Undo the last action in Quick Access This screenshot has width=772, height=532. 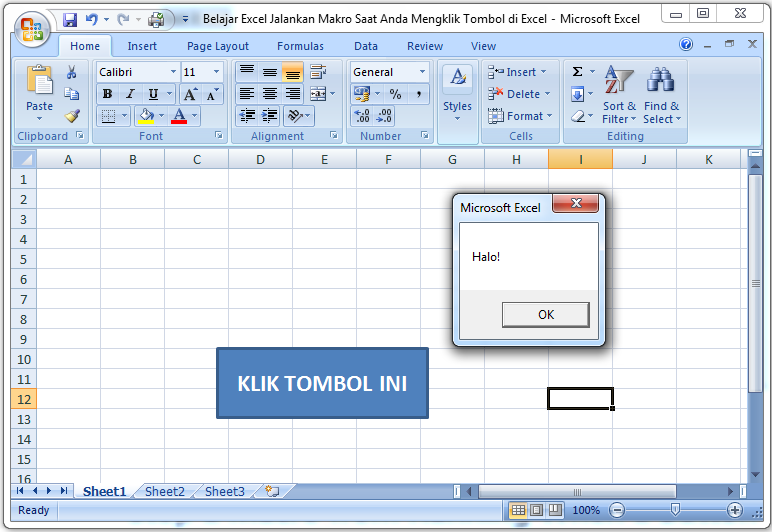(92, 20)
